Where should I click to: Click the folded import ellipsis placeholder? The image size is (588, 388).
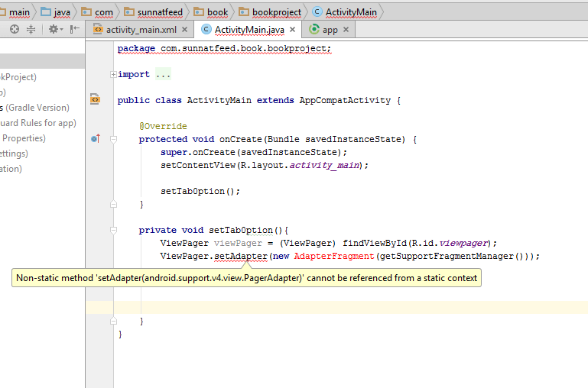click(163, 75)
